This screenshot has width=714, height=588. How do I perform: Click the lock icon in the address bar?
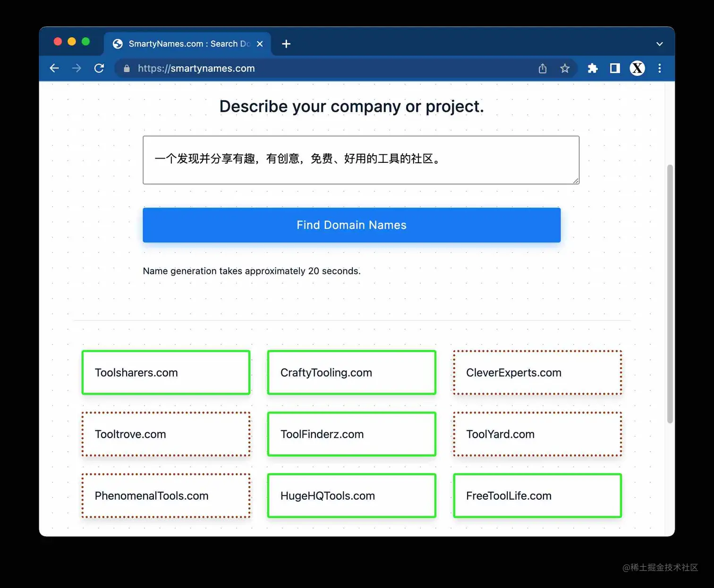[126, 68]
